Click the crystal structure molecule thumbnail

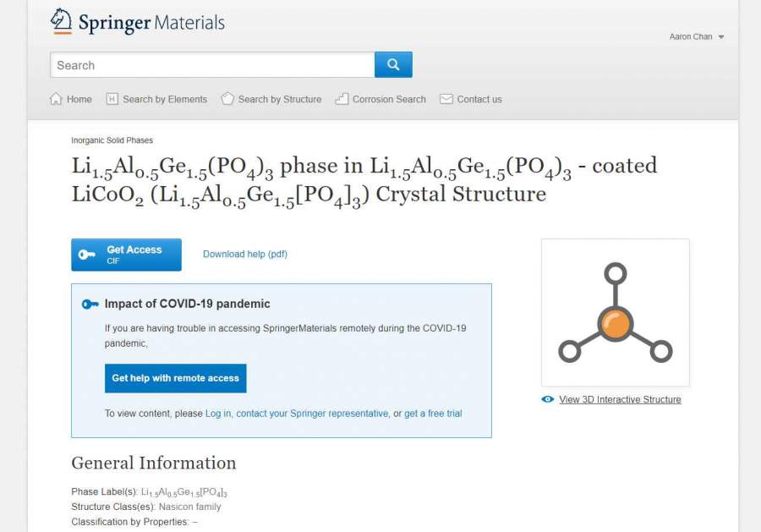click(615, 312)
